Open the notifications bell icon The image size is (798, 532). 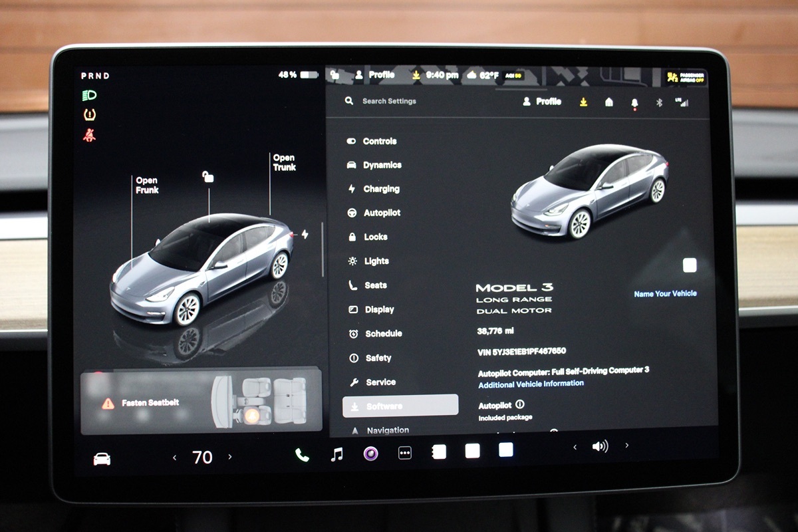634,102
